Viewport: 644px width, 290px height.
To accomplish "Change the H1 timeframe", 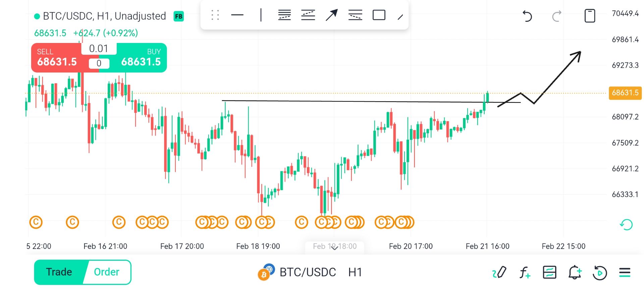I will click(355, 272).
